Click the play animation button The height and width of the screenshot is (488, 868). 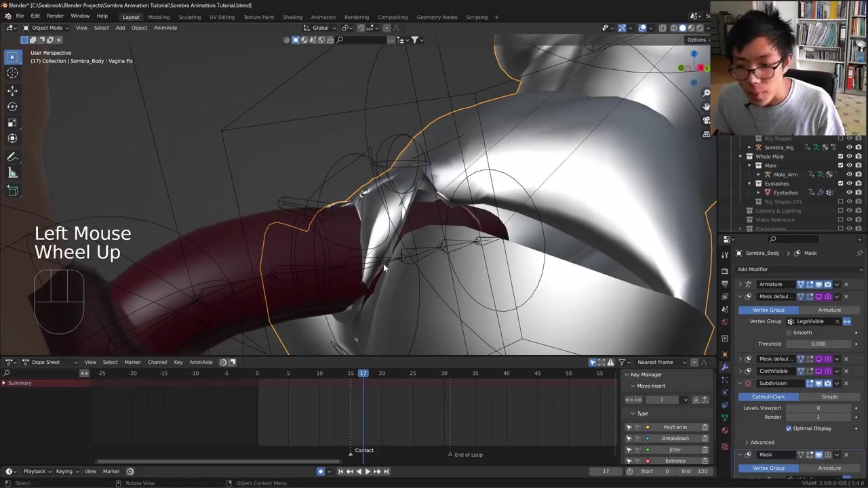click(368, 472)
